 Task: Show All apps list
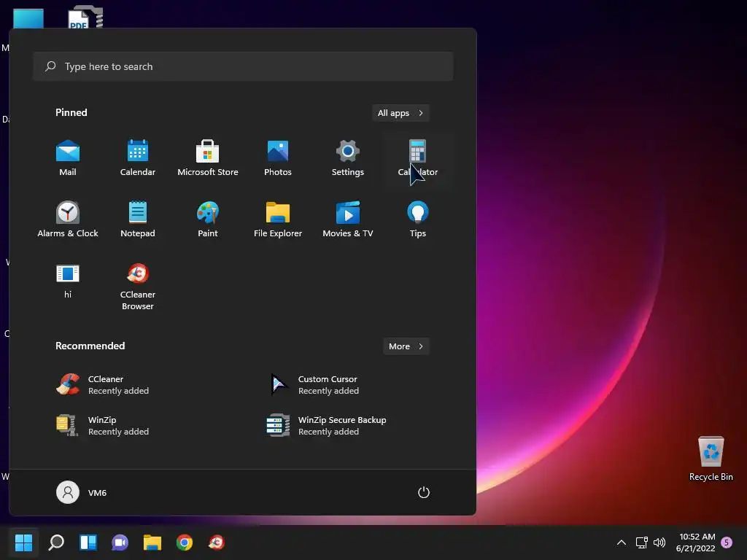click(x=400, y=113)
